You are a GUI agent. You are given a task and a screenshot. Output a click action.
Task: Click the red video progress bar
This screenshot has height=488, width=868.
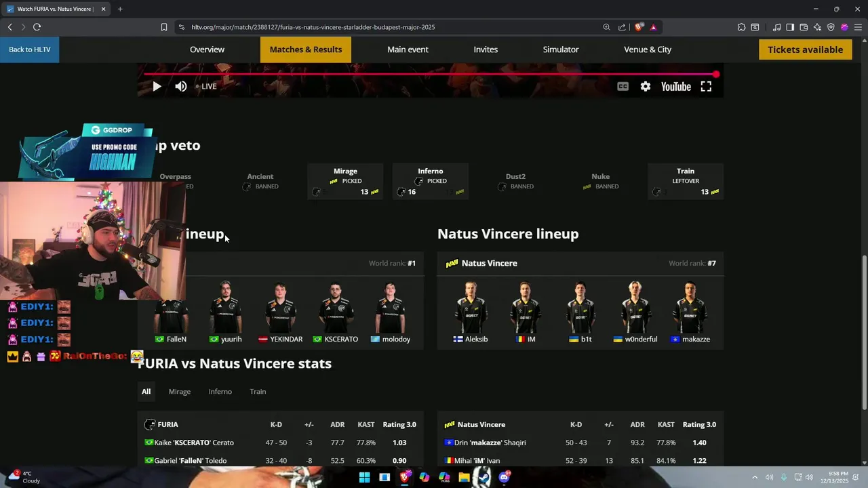(429, 74)
